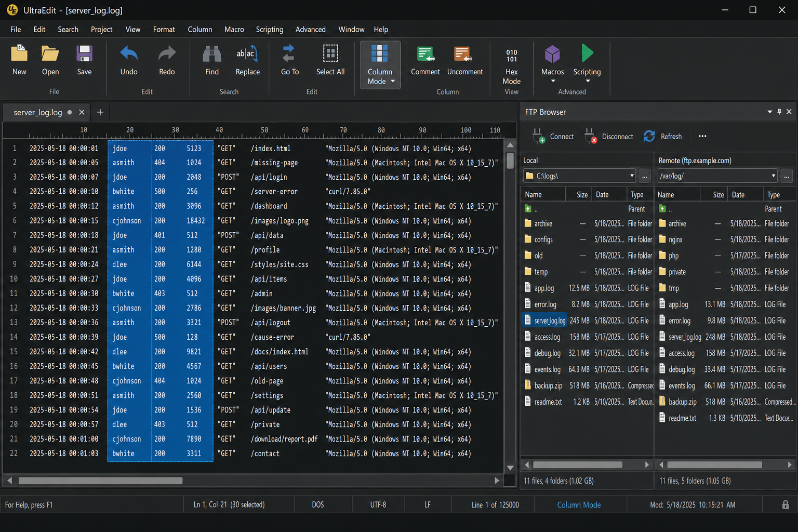Switch to the server_log.log tab
The image size is (798, 532).
38,112
